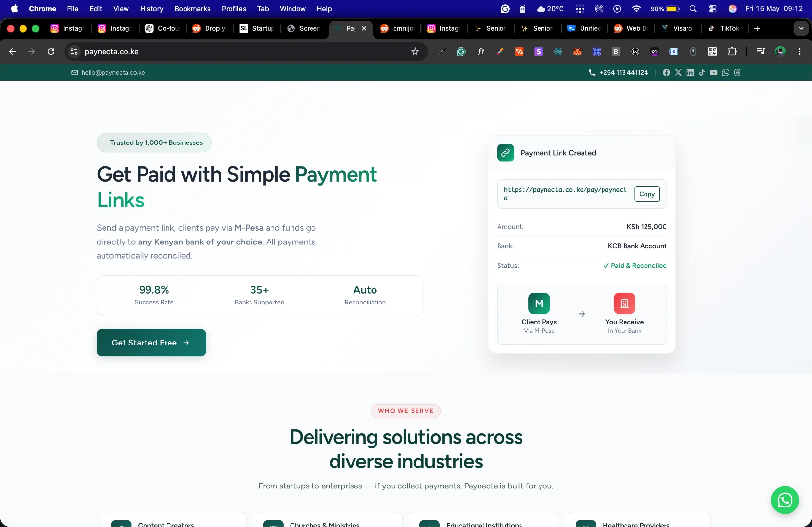Viewport: 812px width, 527px height.
Task: Click hello@paynecta.co.ke email link
Action: [113, 72]
